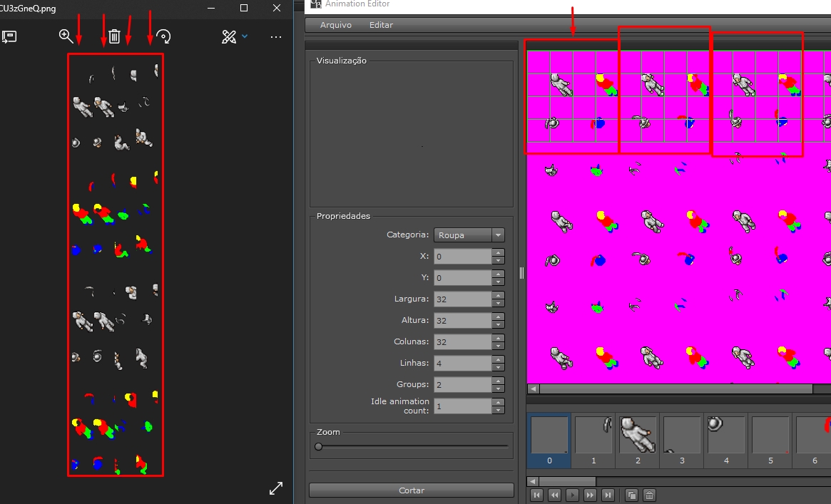Decrease the X value with down arrow

(498, 260)
